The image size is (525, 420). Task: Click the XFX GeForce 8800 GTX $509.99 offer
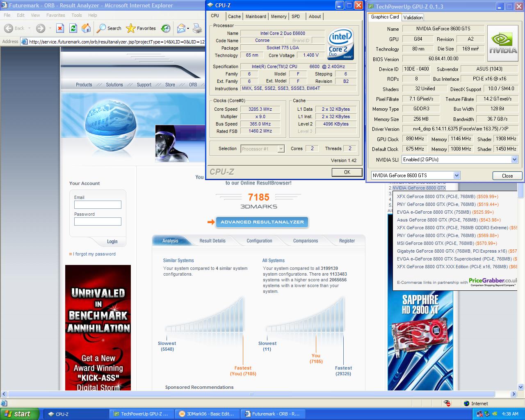[x=447, y=196]
